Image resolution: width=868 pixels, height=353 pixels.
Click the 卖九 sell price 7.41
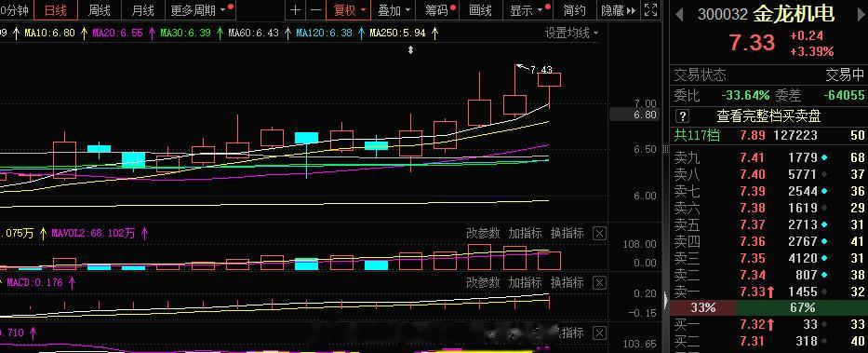tap(753, 158)
